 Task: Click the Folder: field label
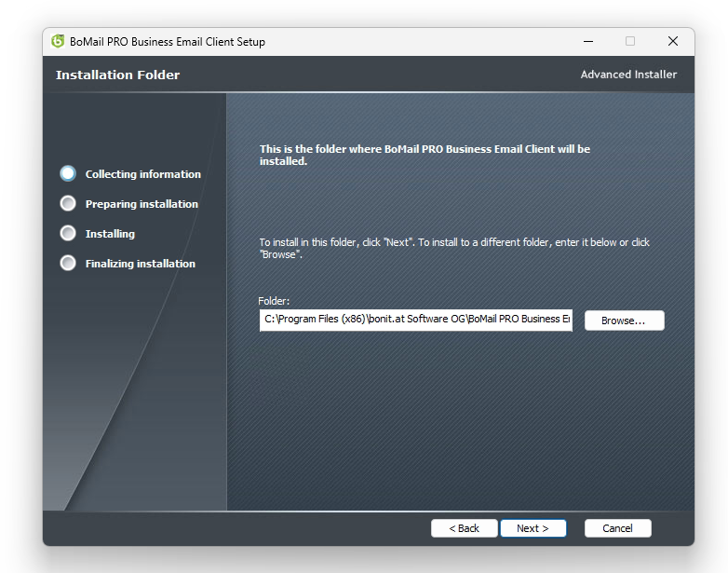274,301
